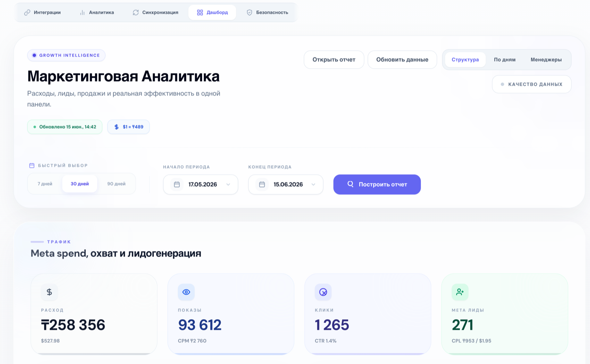Toggle the Качество данных indicator
The width and height of the screenshot is (590, 364).
(x=531, y=84)
